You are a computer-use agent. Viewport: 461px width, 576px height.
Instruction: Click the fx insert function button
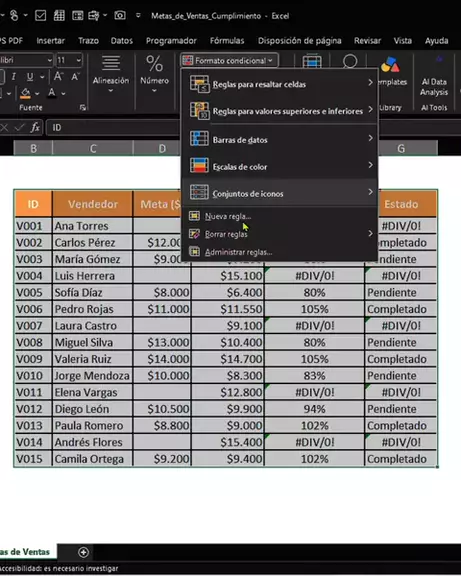[35, 127]
